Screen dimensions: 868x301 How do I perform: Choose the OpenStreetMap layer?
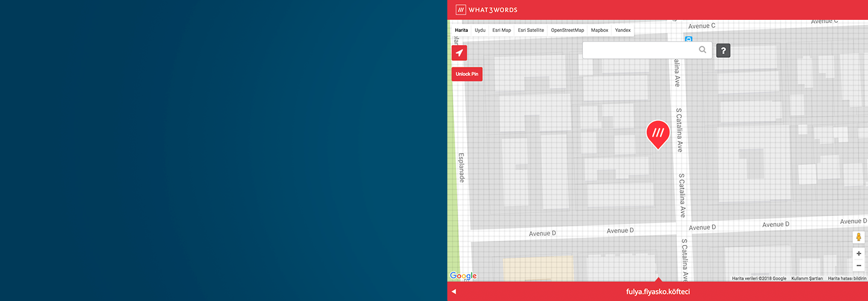[x=567, y=30]
